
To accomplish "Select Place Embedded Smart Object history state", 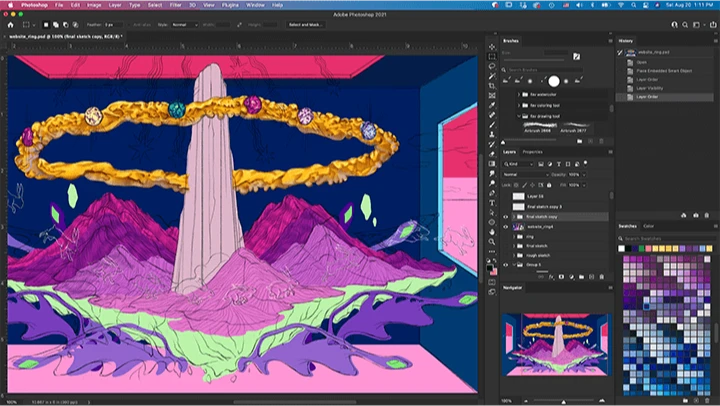I will (666, 71).
